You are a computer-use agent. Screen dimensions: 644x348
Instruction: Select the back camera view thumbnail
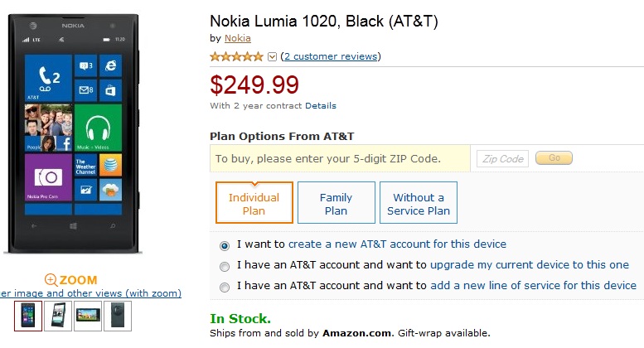coord(118,316)
